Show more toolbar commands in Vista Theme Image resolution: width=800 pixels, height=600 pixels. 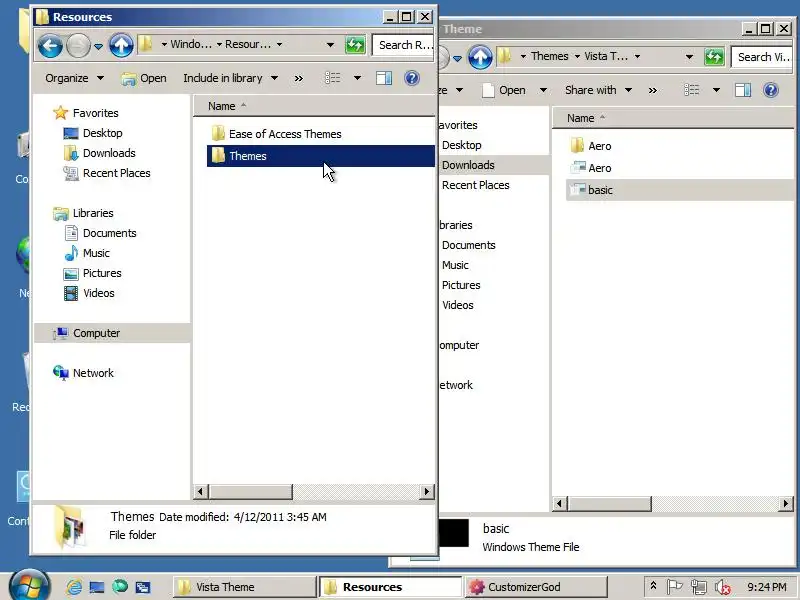click(653, 91)
